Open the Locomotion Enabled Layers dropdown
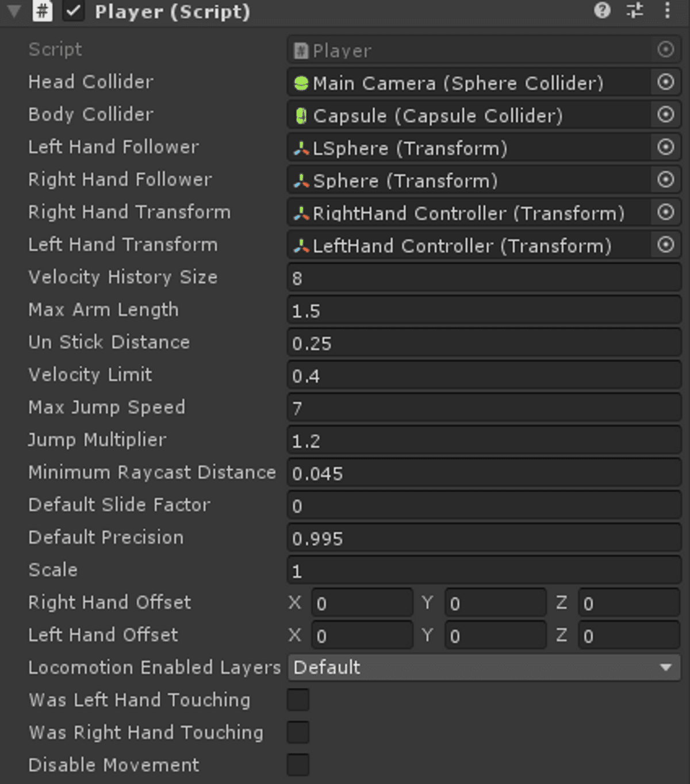The width and height of the screenshot is (690, 784). point(483,668)
